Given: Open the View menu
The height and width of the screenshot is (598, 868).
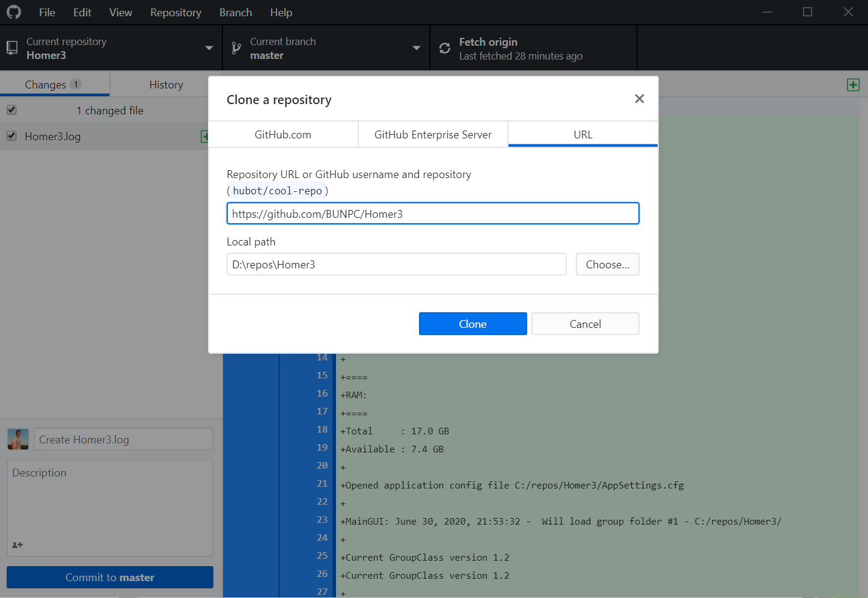Looking at the screenshot, I should pos(121,12).
